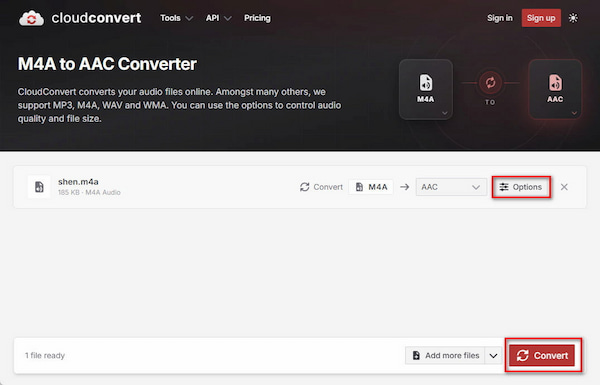Select the shen.m4a file name
The width and height of the screenshot is (600, 385).
point(78,181)
